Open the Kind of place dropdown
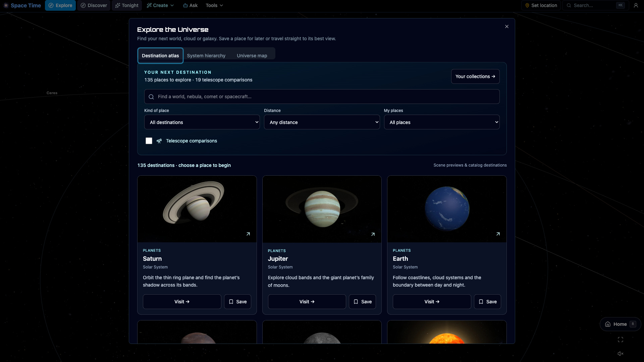This screenshot has width=644, height=362. [202, 122]
